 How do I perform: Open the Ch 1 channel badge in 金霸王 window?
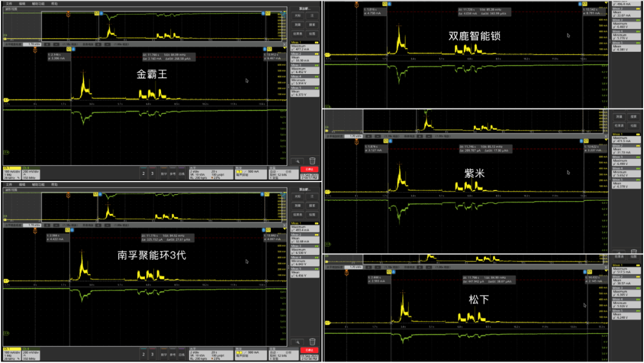(12, 173)
